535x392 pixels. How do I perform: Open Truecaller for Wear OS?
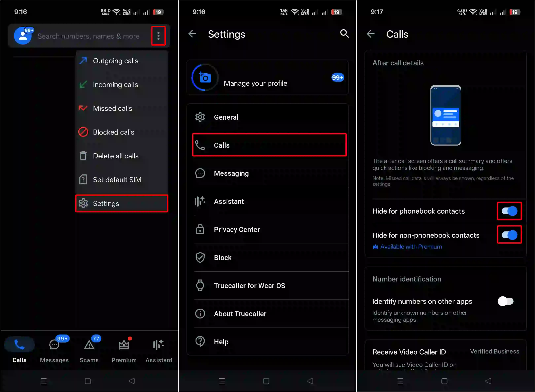267,286
